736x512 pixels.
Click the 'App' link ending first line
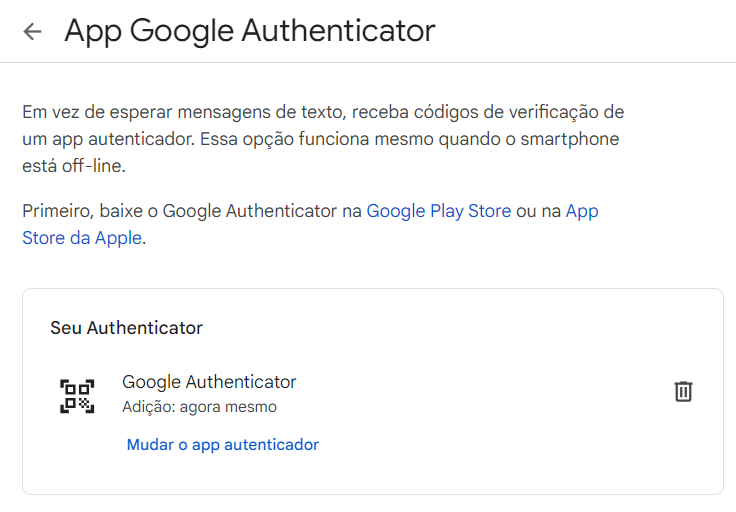582,211
